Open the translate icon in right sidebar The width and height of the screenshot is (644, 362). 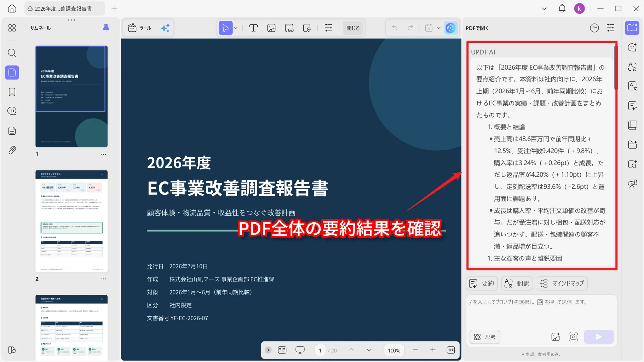[632, 66]
